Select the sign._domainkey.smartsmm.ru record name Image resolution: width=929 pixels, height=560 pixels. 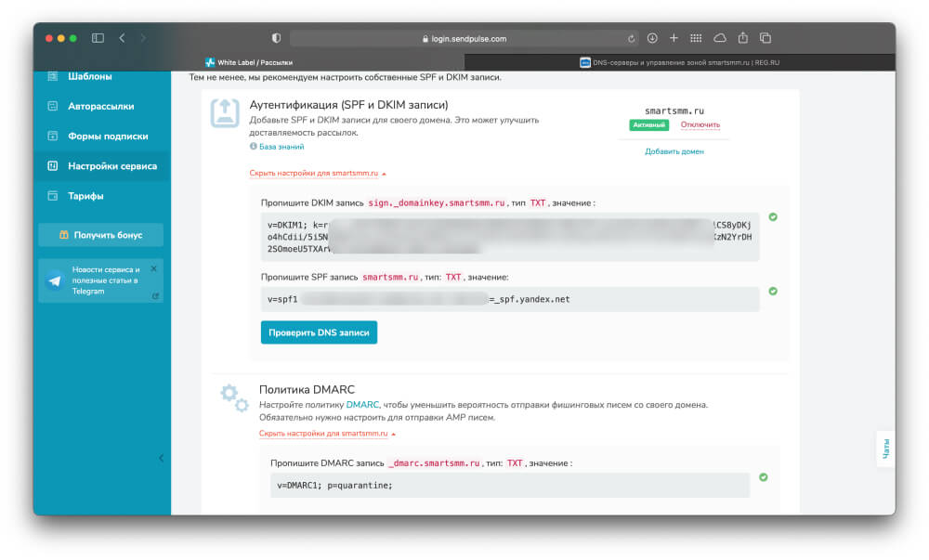click(x=436, y=203)
